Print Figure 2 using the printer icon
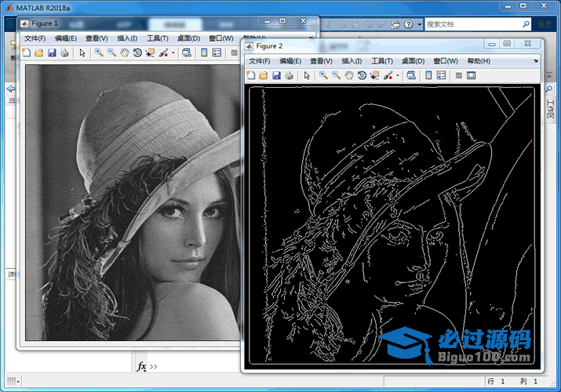 click(x=289, y=76)
